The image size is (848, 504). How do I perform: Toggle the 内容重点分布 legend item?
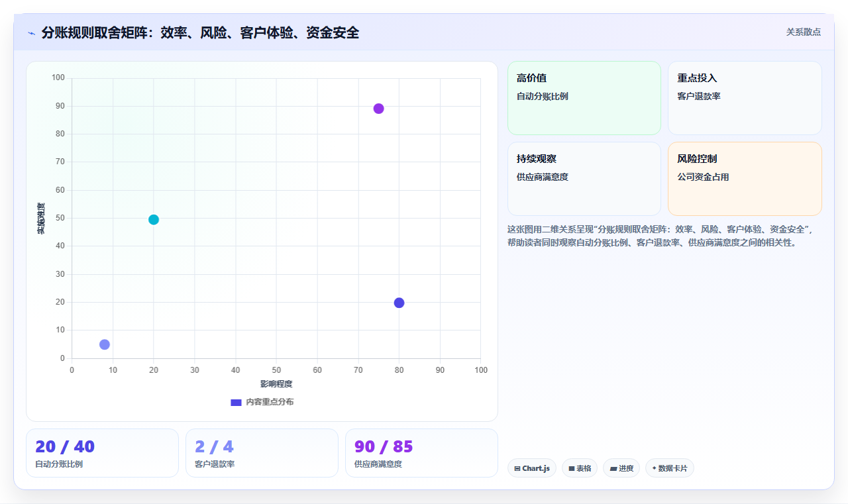click(x=262, y=402)
